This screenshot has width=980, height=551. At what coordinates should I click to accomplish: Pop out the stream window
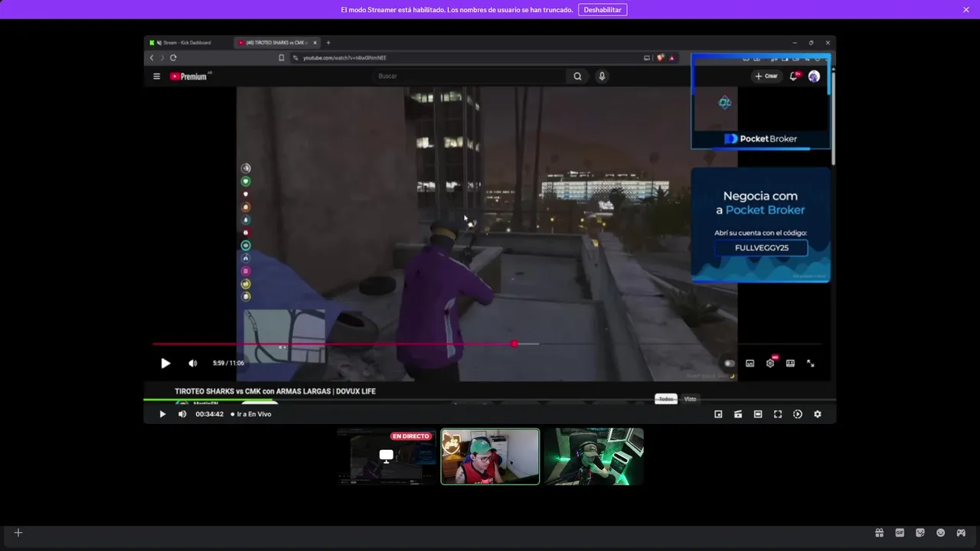coord(718,414)
